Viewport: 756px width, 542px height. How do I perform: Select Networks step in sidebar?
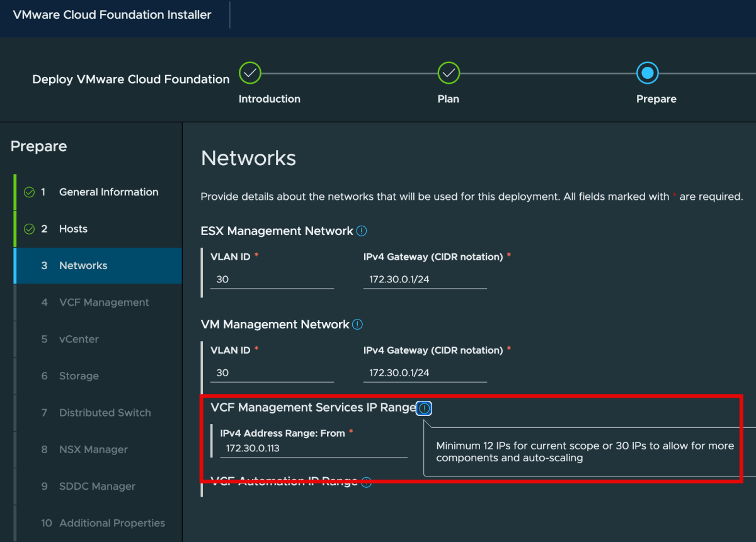click(x=98, y=265)
